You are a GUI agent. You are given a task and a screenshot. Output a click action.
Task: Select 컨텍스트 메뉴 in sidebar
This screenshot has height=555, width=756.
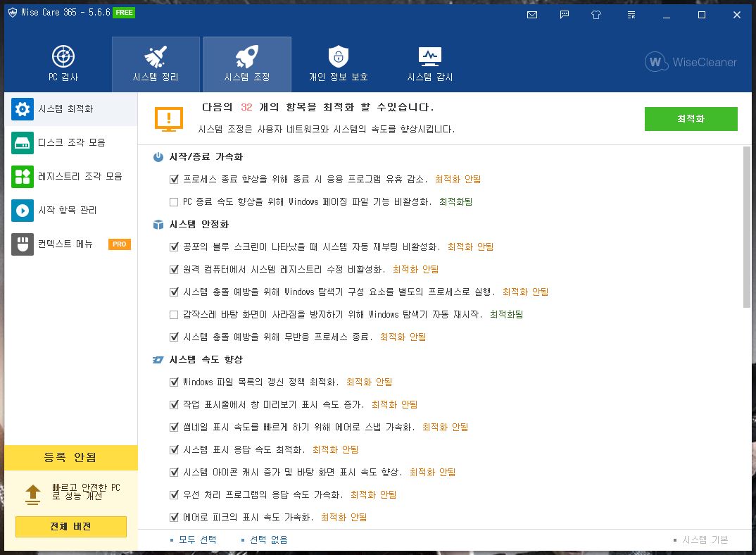[x=71, y=244]
